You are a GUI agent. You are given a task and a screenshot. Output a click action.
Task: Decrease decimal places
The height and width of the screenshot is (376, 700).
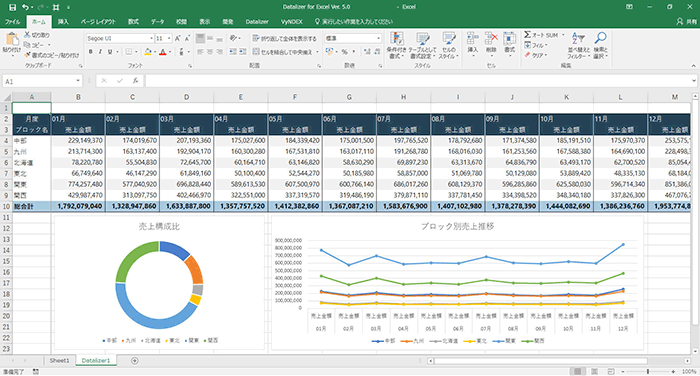377,52
